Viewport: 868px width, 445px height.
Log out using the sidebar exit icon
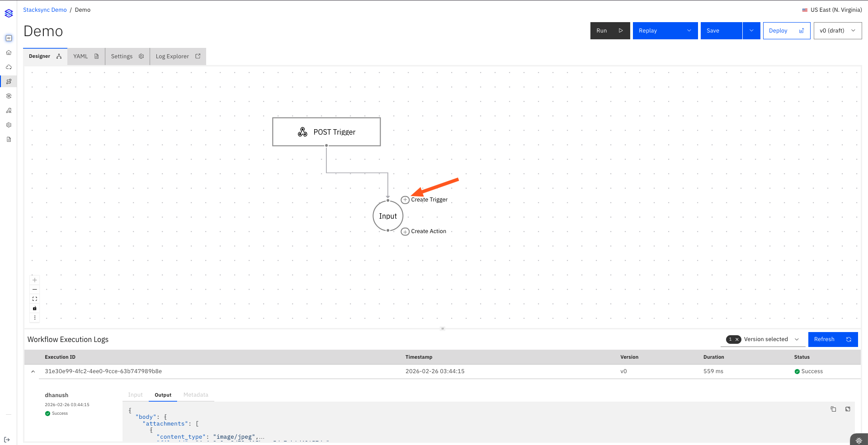click(7, 440)
